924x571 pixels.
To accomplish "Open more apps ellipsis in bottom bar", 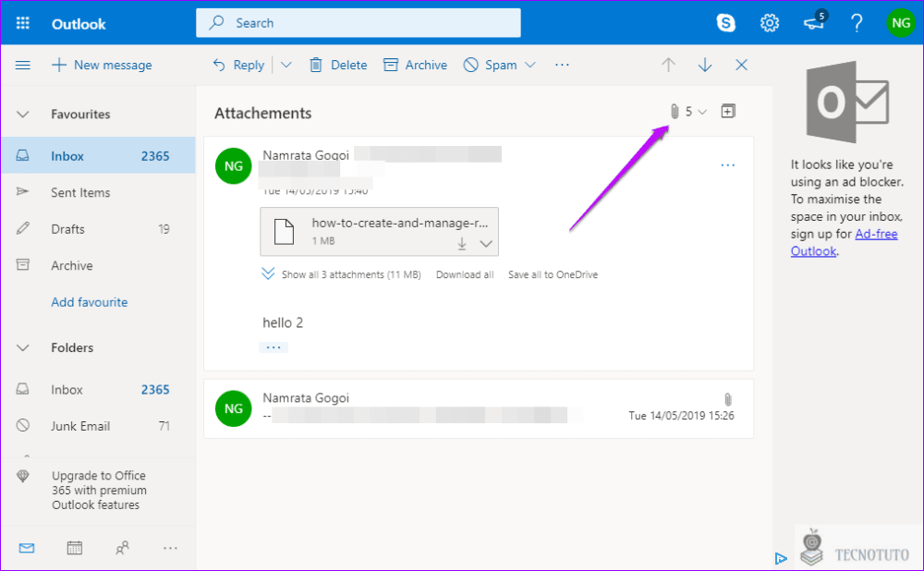I will [170, 548].
